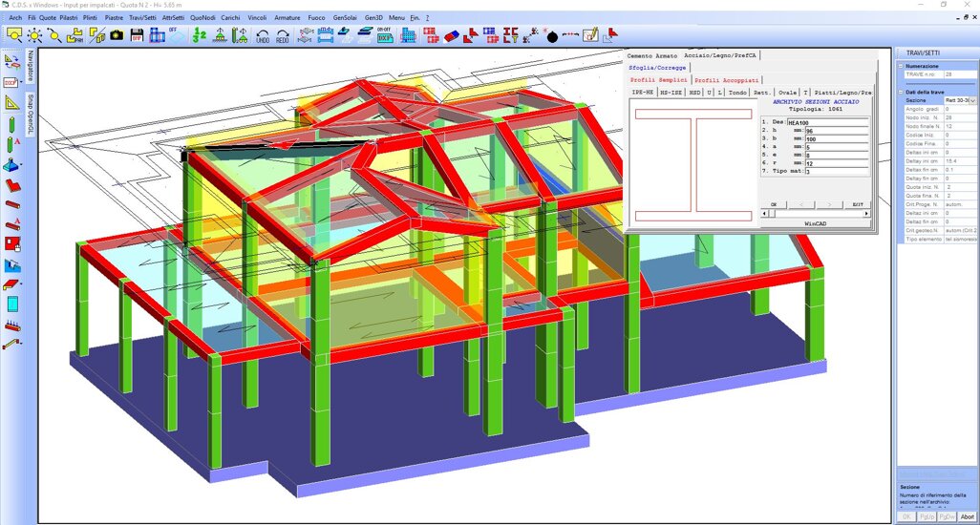
Task: Click the floppy disk save icon
Action: 137,35
